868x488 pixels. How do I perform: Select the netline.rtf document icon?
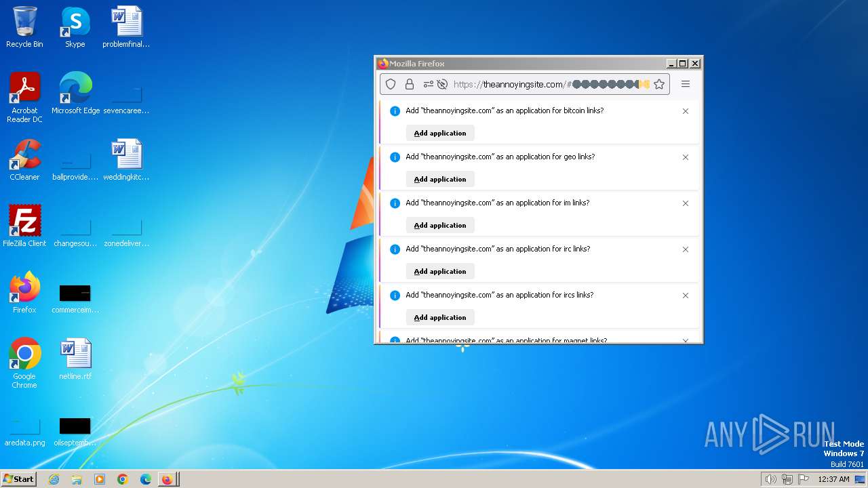coord(75,359)
